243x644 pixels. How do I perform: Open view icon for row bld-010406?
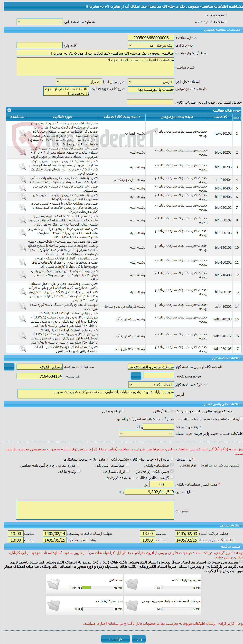click(22, 197)
